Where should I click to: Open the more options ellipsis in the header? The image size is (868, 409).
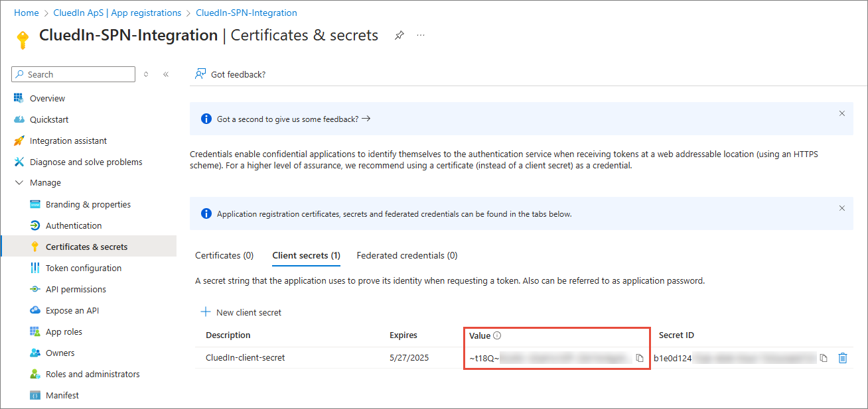click(x=421, y=36)
